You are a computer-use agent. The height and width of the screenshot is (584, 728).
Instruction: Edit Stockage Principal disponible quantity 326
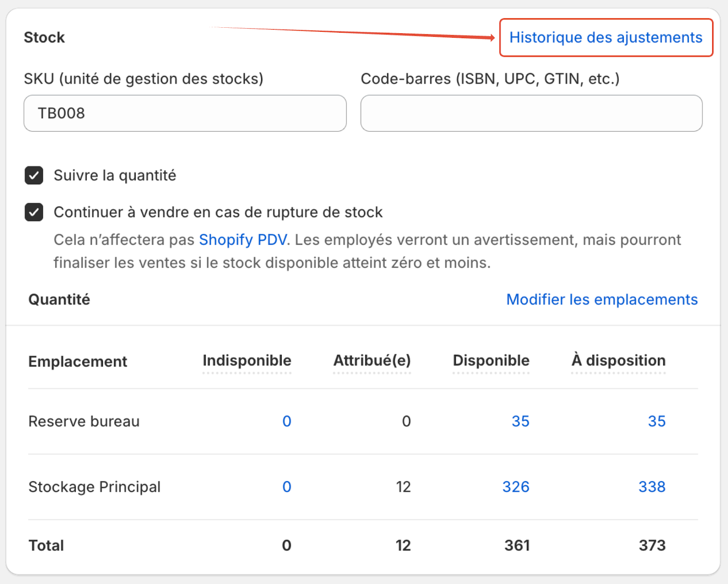[516, 487]
